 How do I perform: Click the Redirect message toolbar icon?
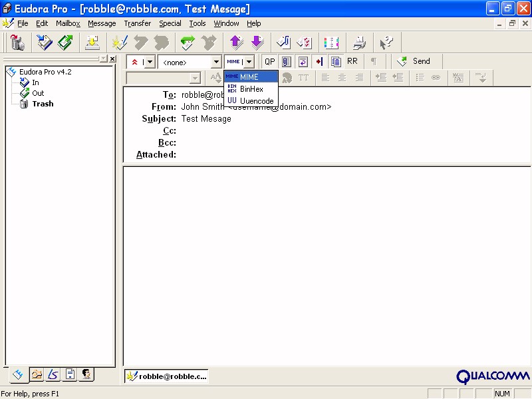click(209, 43)
